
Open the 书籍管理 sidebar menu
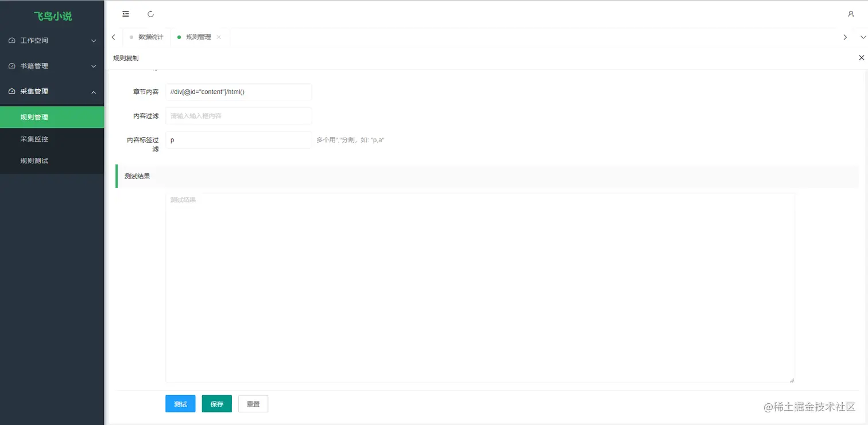point(52,66)
